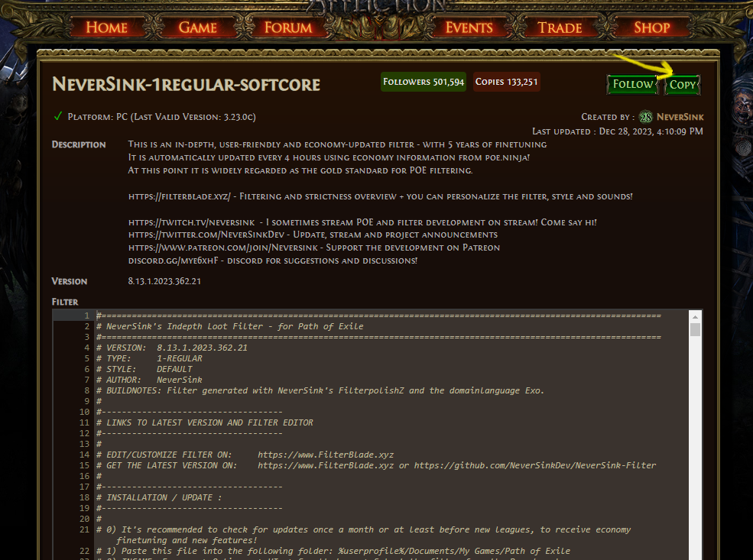The width and height of the screenshot is (753, 560).
Task: Click code line 8 BUILDNOTES comment
Action: [x=320, y=390]
